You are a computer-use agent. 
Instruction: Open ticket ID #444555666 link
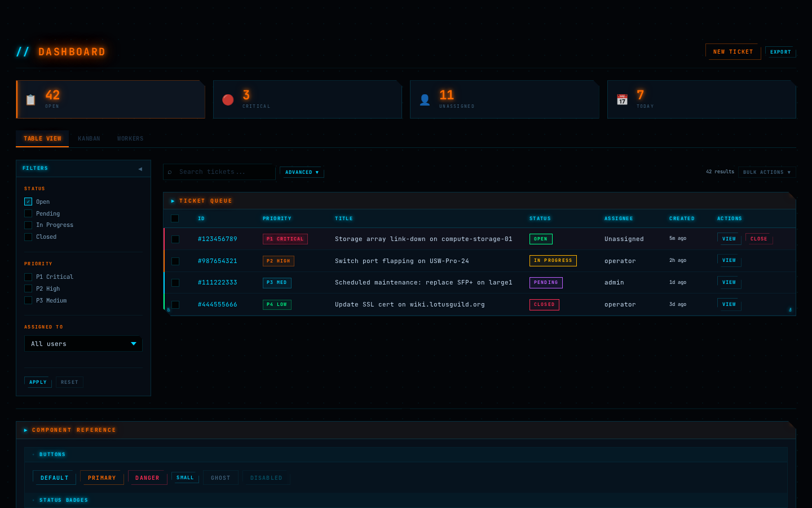[218, 305]
